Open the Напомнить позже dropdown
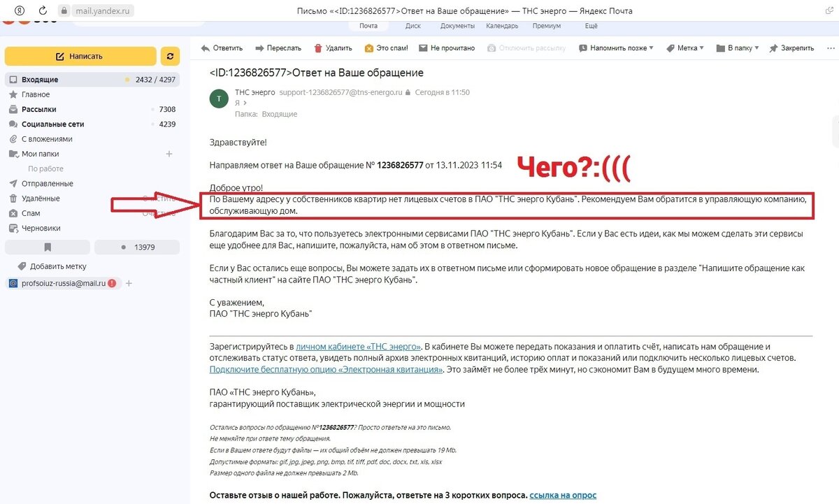 pos(616,48)
